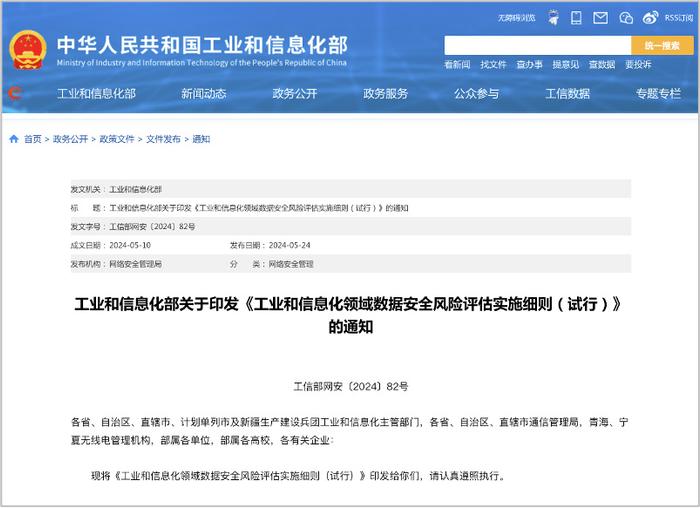Click 政策文件 in the breadcrumb
The height and width of the screenshot is (508, 700).
(116, 139)
